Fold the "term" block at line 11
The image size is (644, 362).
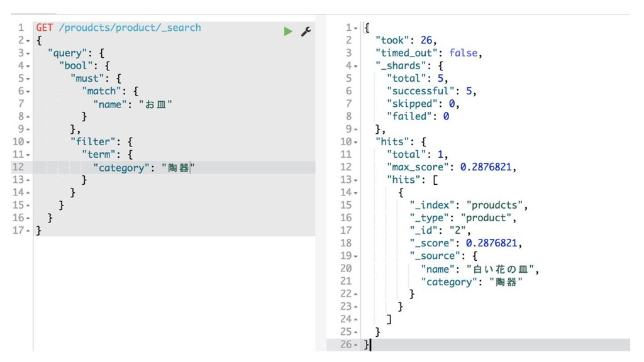coord(28,155)
